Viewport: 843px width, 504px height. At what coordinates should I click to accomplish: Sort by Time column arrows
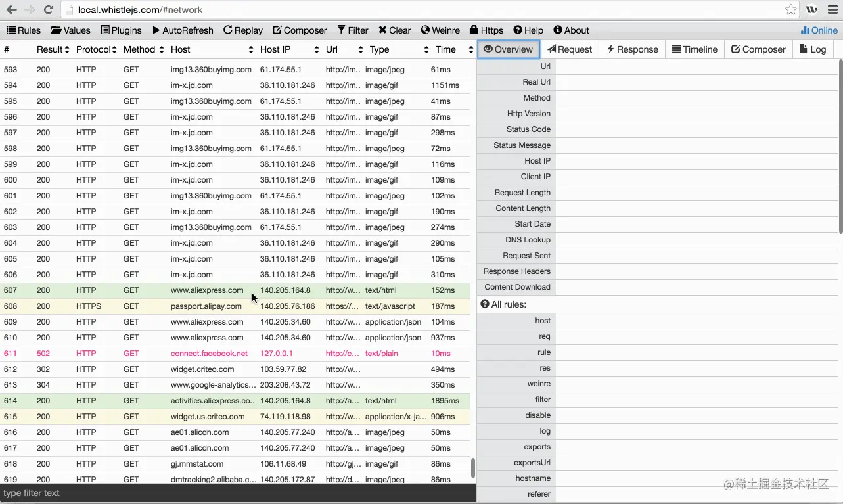point(471,49)
